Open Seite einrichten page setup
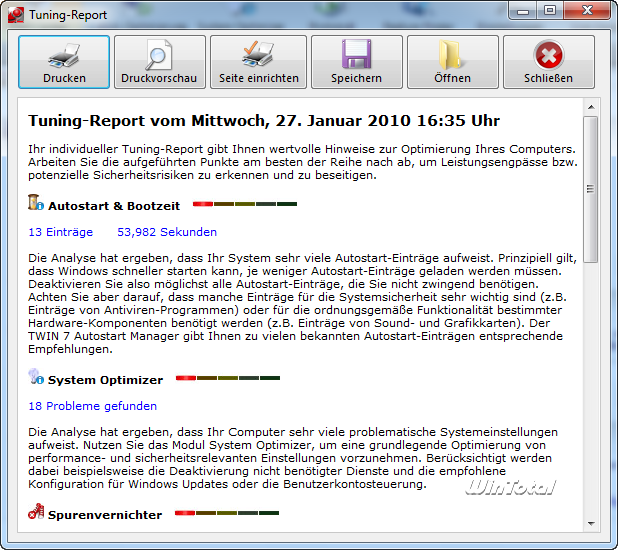This screenshot has width=618, height=550. click(258, 62)
